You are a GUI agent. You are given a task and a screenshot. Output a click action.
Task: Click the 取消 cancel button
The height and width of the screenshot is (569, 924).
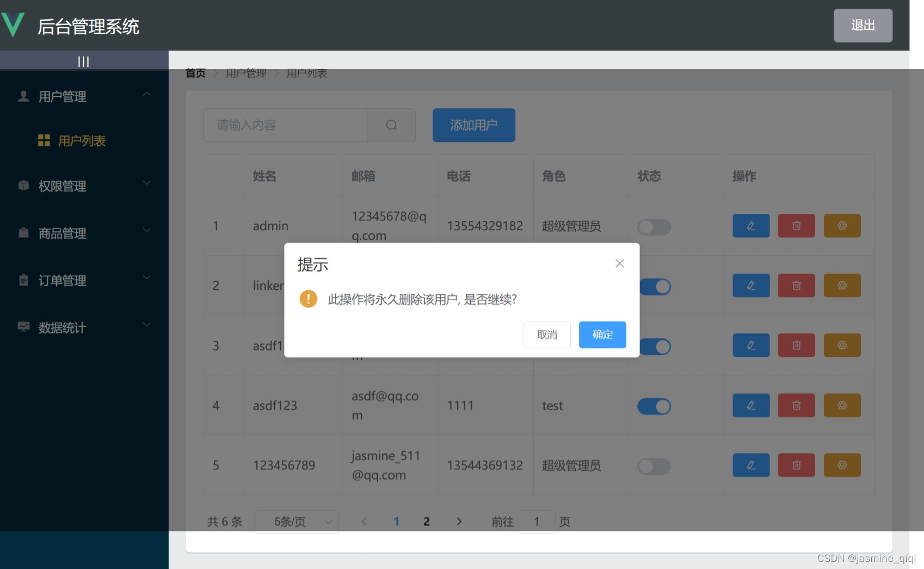coord(547,335)
